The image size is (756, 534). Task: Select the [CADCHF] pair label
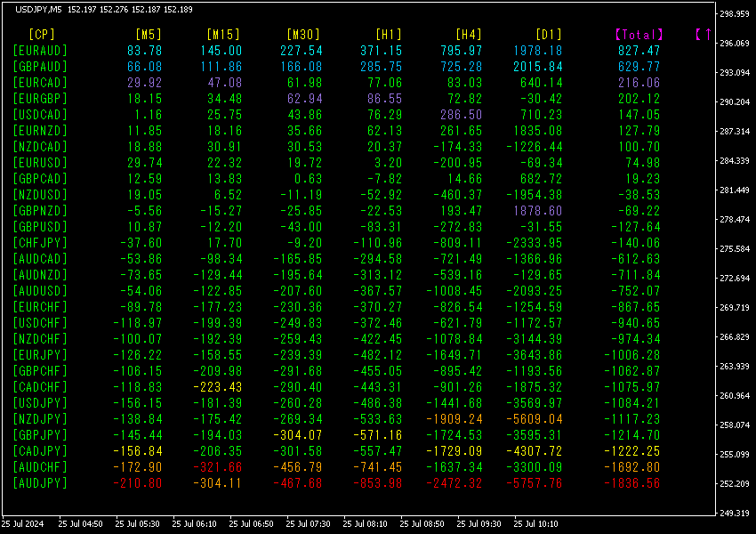[40, 387]
